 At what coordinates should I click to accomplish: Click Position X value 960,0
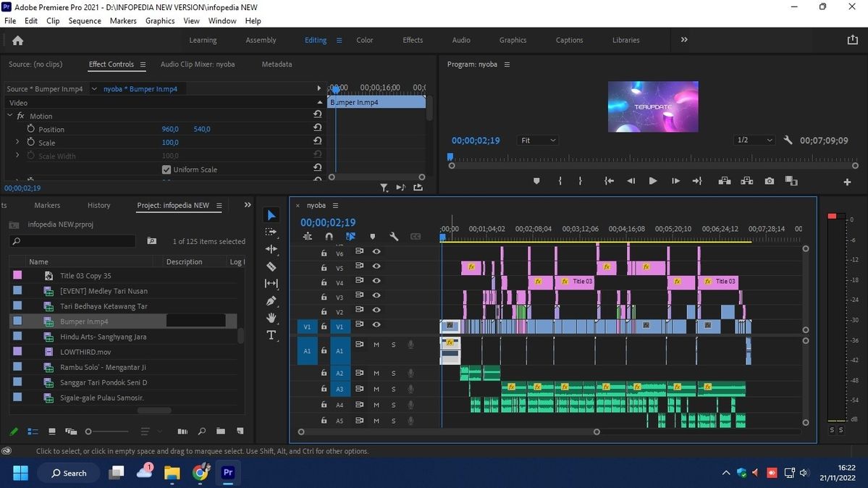click(170, 129)
